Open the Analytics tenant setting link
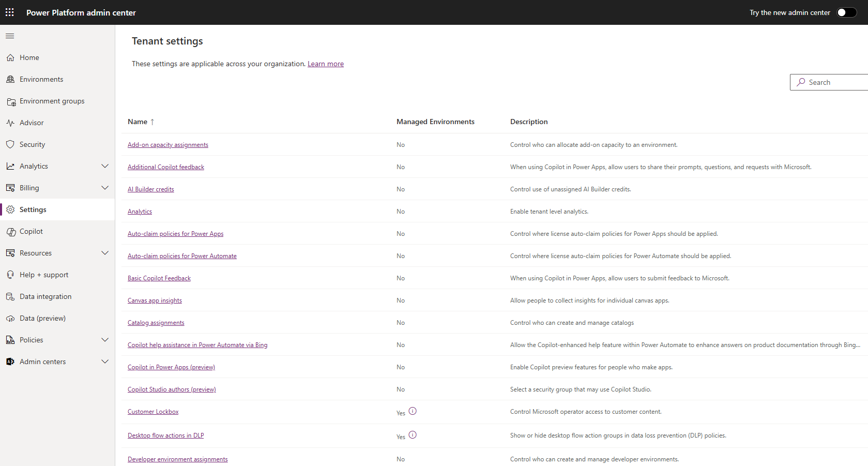This screenshot has height=466, width=868. pyautogui.click(x=140, y=212)
